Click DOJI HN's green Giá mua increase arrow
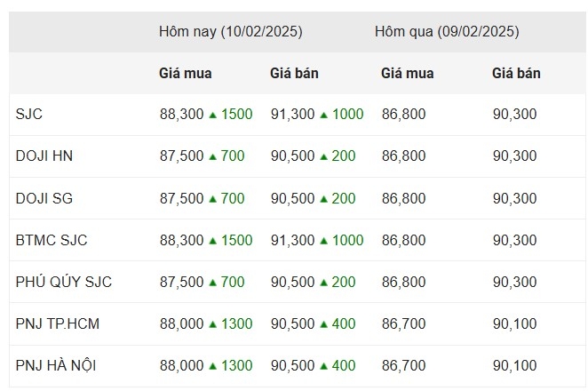This screenshot has height=391, width=588. pyautogui.click(x=212, y=156)
